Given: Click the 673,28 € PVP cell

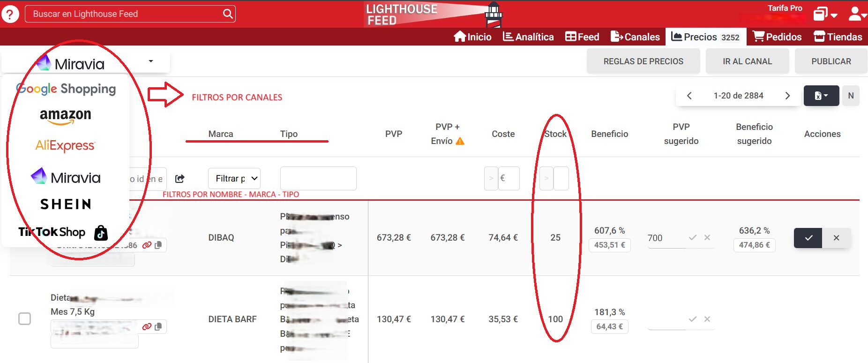Looking at the screenshot, I should pos(394,238).
